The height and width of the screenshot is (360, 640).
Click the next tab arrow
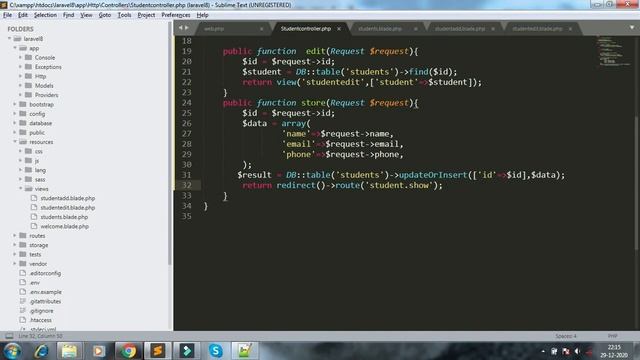187,28
